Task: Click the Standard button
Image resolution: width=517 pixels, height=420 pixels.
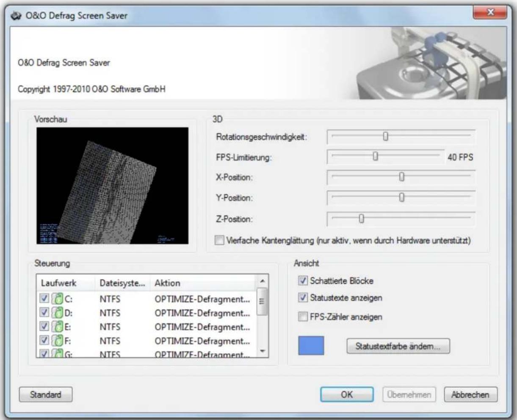Action: pos(46,395)
